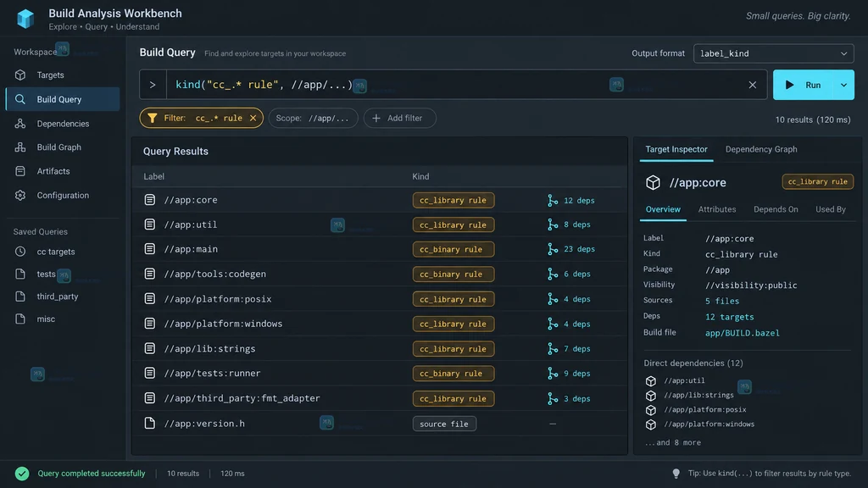Clear the query text with X
The height and width of the screenshot is (488, 868).
pos(753,85)
